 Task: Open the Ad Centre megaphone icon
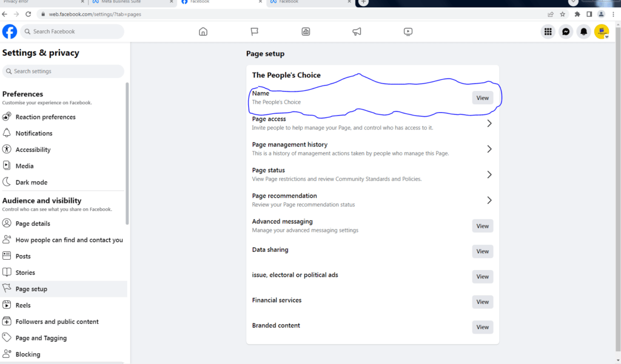[357, 31]
